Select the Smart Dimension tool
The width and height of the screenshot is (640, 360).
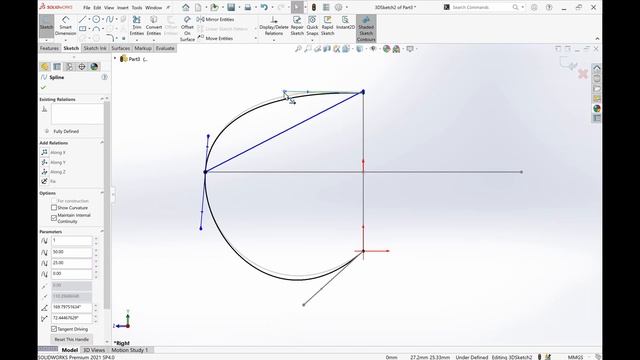click(x=65, y=26)
